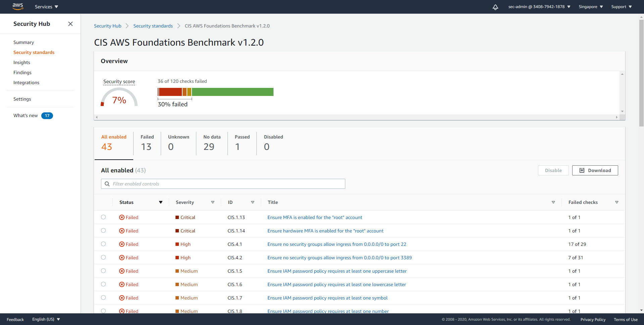Screen dimensions: 644x325
Task: Click the green passed segment of checks bar
Action: (233, 92)
